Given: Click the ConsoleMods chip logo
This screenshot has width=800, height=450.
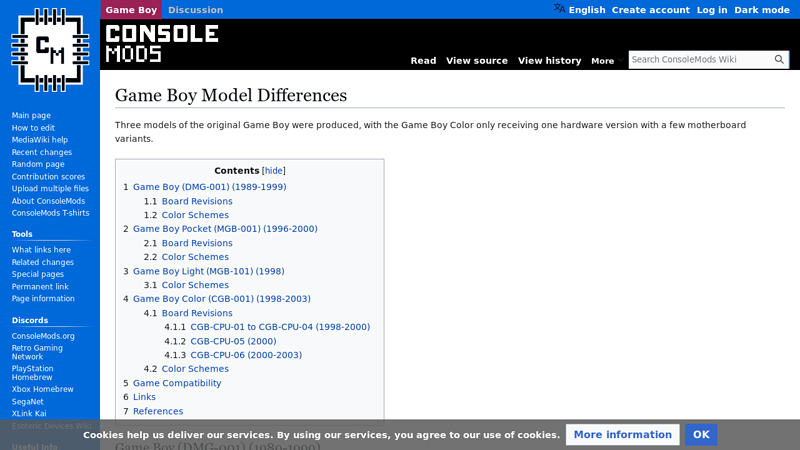Looking at the screenshot, I should (50, 50).
